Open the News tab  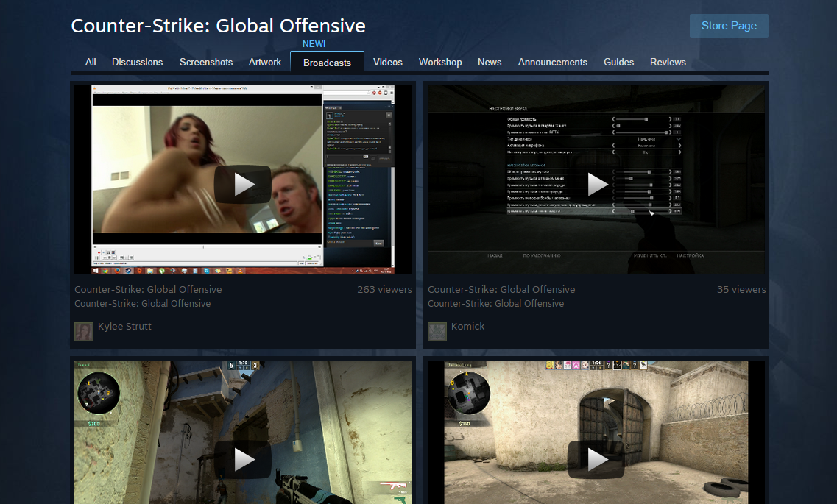[x=490, y=63]
